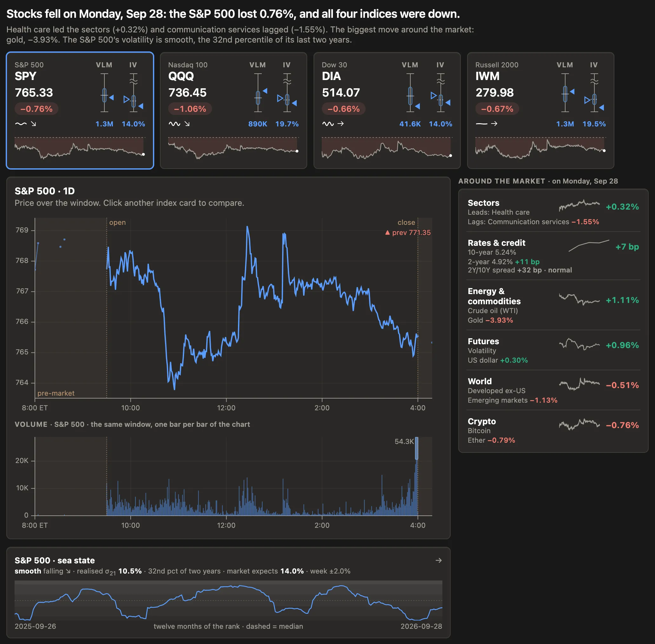This screenshot has height=644, width=655.
Task: Click the SPY −0.76% change badge
Action: 36,109
